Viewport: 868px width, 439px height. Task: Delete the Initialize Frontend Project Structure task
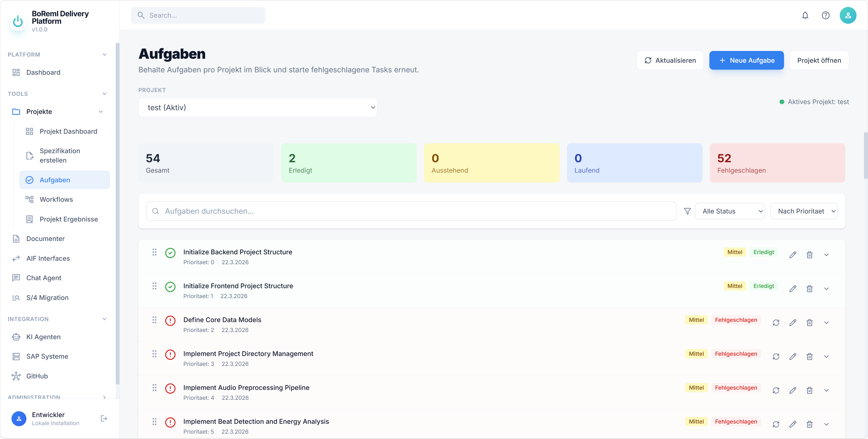809,288
